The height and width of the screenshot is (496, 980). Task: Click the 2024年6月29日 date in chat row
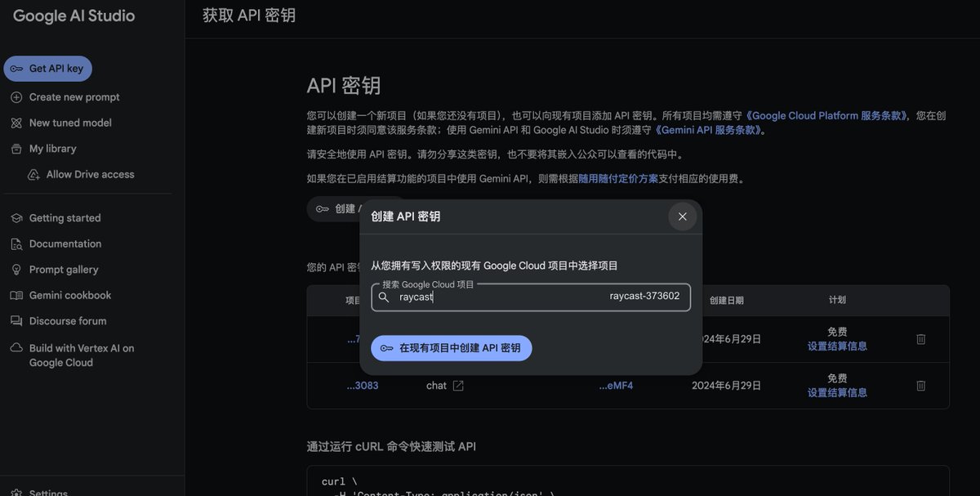point(727,386)
